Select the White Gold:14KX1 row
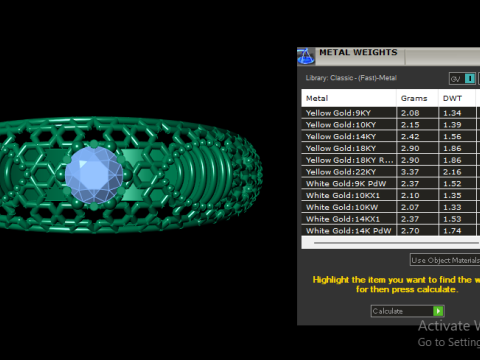Screen dimensions: 480x360 coord(391,219)
